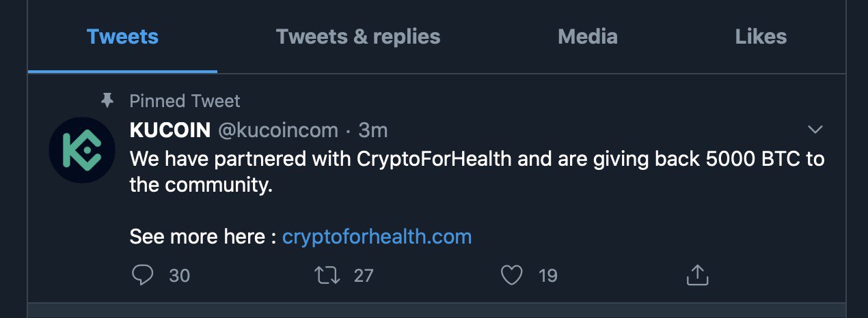The height and width of the screenshot is (318, 868).
Task: Click the retweet count 27
Action: [x=364, y=276]
